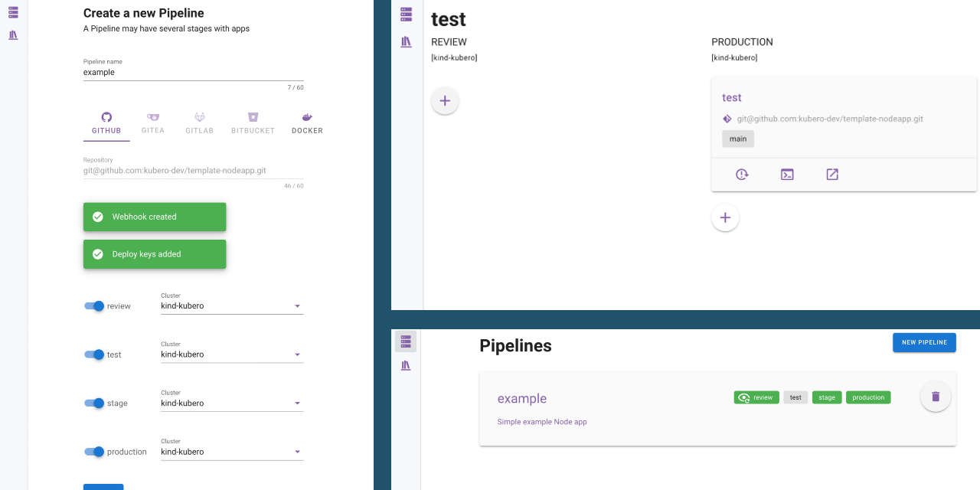Toggle off the test stage switch
This screenshot has height=490, width=980.
pyautogui.click(x=94, y=354)
